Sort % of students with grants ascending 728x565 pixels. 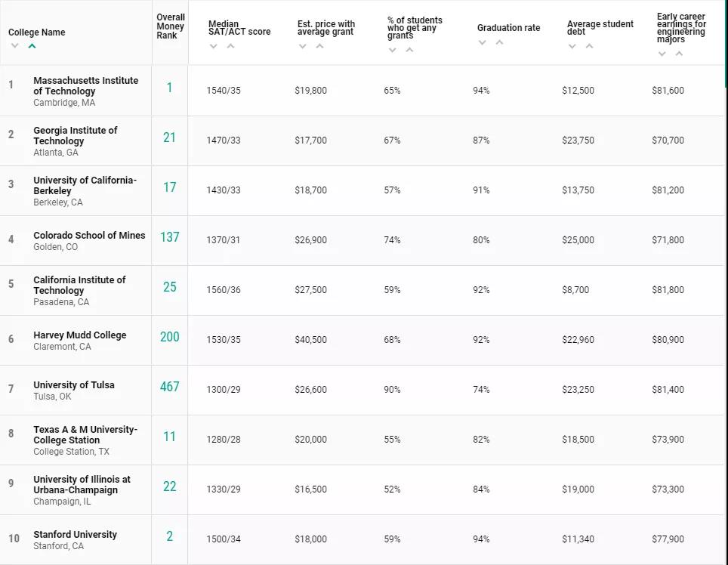click(409, 50)
